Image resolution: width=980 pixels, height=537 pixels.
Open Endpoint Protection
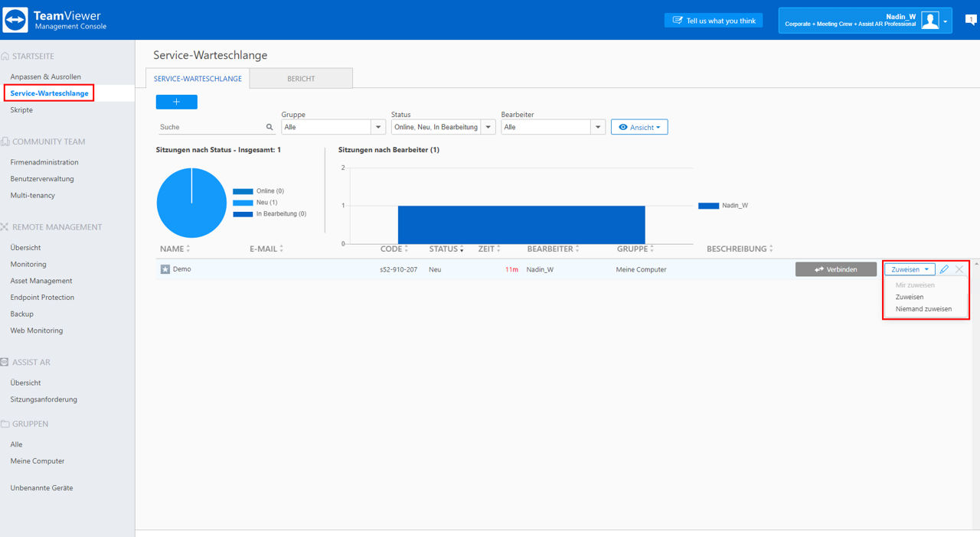(43, 298)
